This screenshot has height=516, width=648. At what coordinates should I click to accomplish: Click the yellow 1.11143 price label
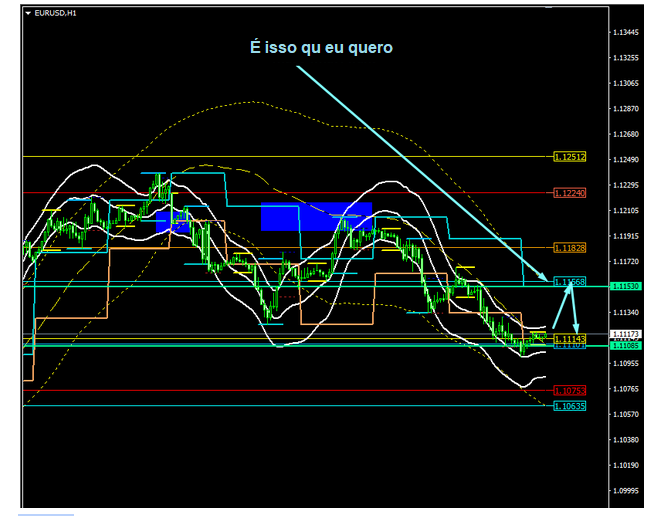[x=568, y=339]
